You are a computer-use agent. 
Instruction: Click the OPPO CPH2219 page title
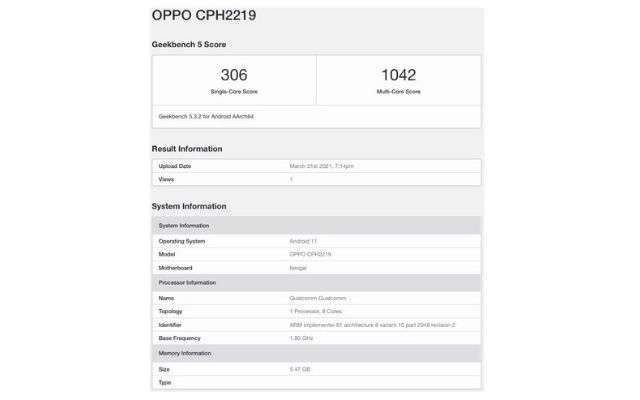204,16
